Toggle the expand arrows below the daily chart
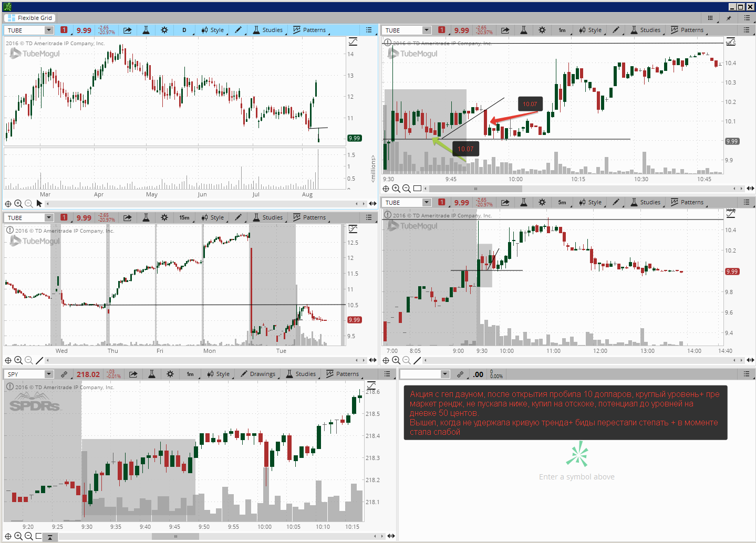 [372, 204]
